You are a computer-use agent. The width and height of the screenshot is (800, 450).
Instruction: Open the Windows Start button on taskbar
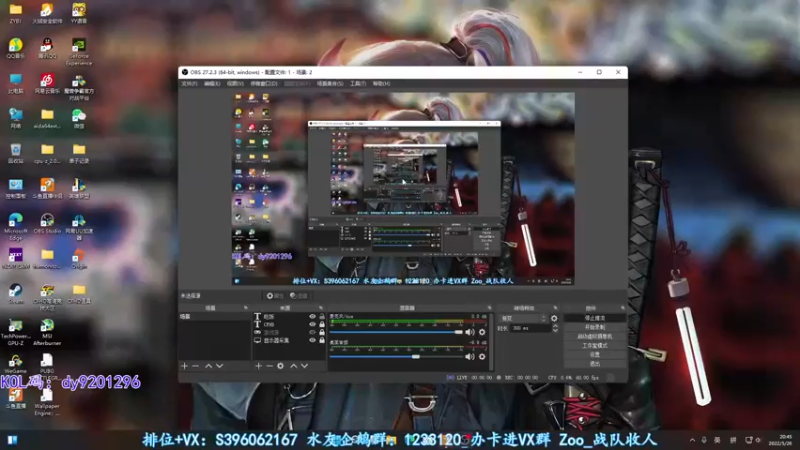[x=12, y=440]
